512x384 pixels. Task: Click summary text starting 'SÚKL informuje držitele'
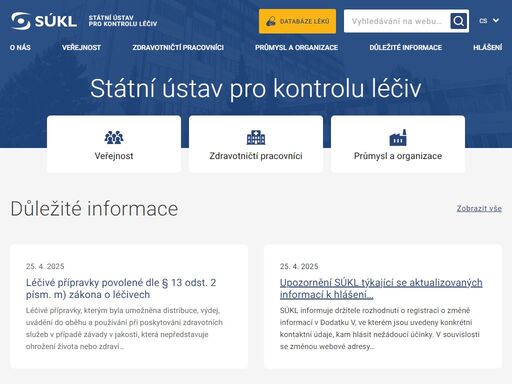tap(380, 328)
